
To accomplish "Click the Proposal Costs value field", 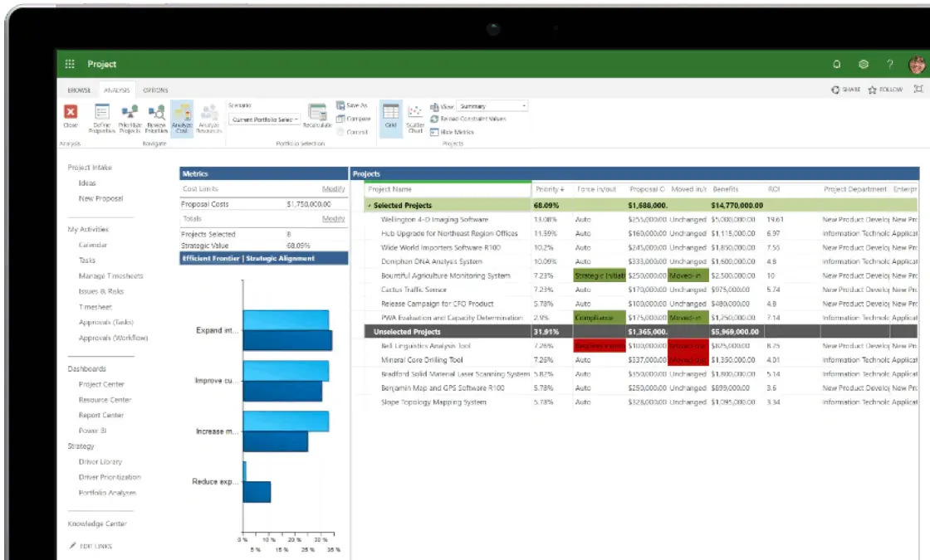I will point(309,204).
